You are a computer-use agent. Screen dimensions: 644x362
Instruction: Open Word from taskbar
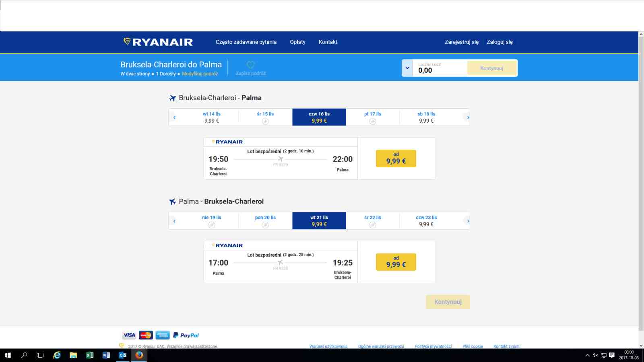pyautogui.click(x=106, y=355)
